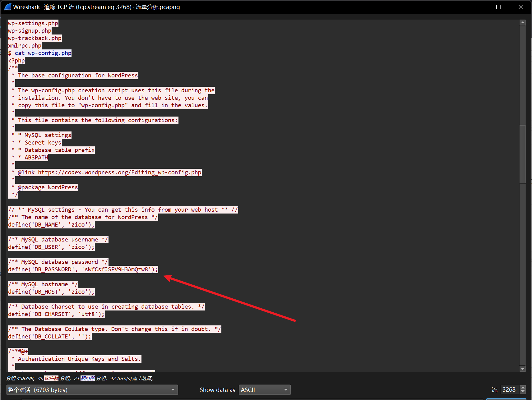
Task: Click the scrollbar down arrow
Action: click(522, 369)
